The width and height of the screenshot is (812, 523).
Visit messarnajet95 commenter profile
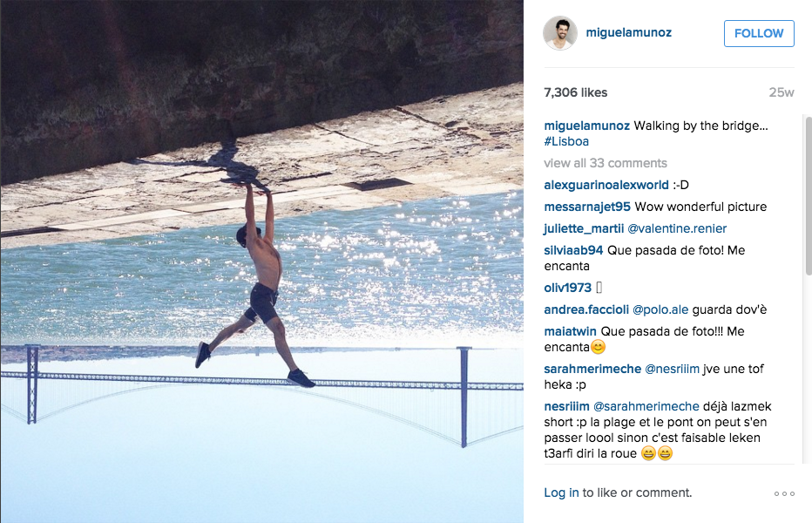pos(587,207)
